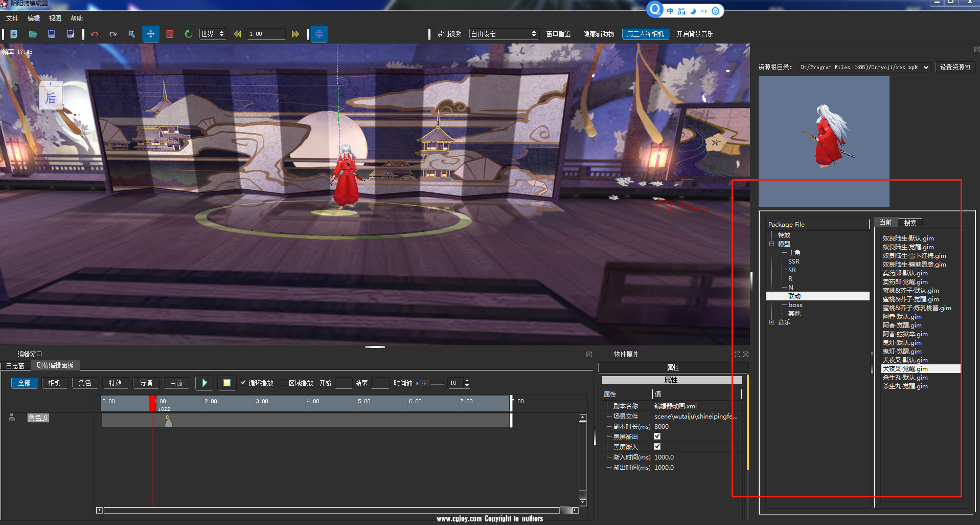Click the 设置资源包 button
Image resolution: width=980 pixels, height=525 pixels.
pyautogui.click(x=955, y=67)
